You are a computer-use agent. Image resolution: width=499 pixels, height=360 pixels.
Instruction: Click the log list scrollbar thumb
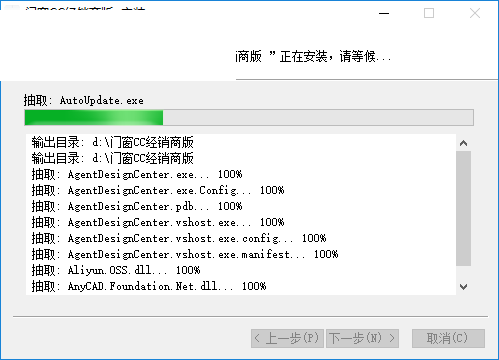(x=463, y=208)
